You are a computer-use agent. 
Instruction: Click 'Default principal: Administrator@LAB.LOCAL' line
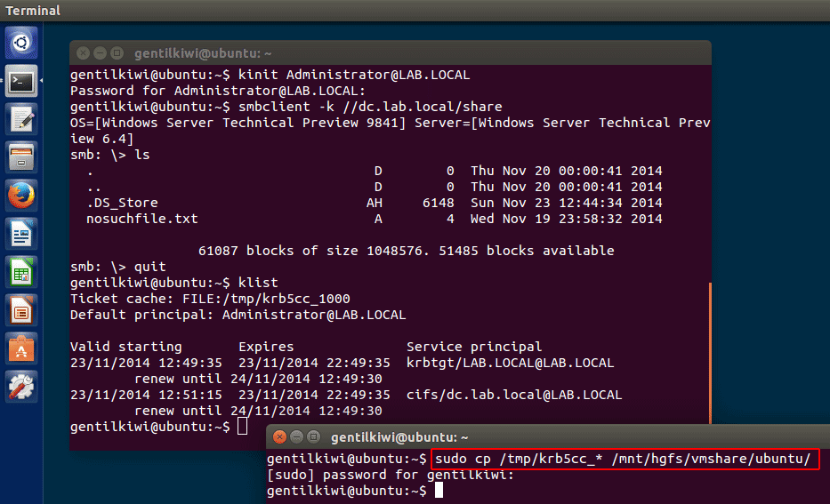[238, 315]
